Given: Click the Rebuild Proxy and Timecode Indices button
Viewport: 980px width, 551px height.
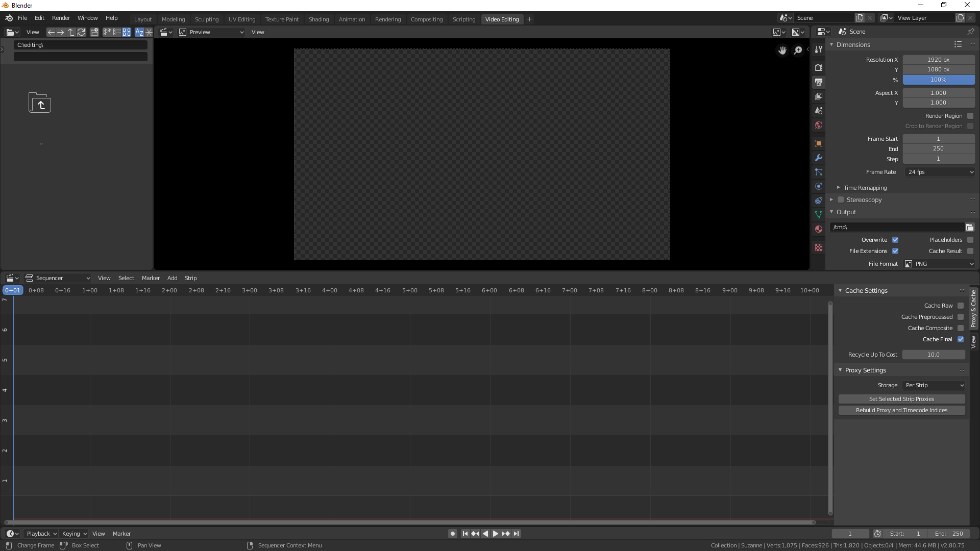Looking at the screenshot, I should click(901, 410).
